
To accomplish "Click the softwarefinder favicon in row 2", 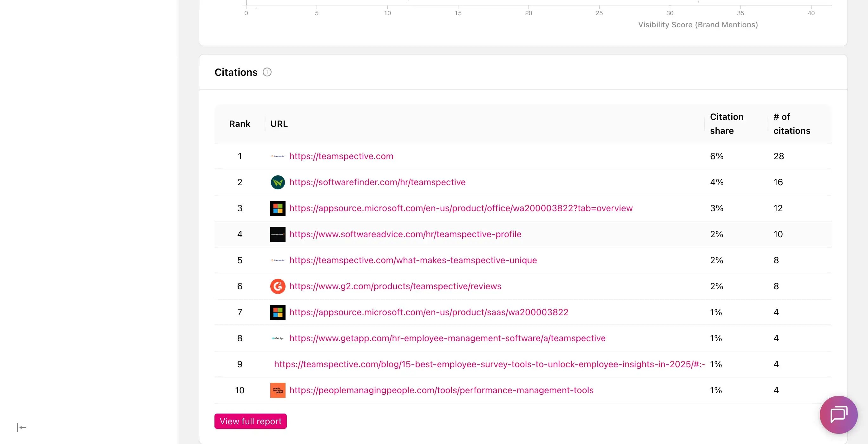I will [x=278, y=182].
